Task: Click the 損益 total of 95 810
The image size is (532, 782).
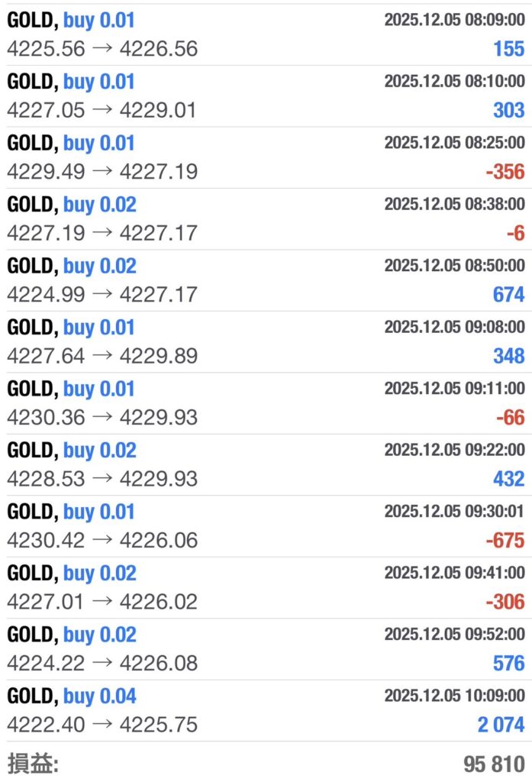Action: click(494, 764)
